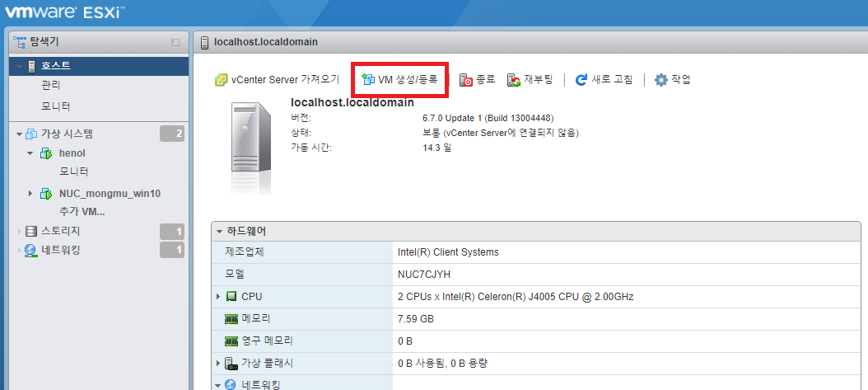Expand the NUC_mongmu_win10 tree arrow

(x=30, y=194)
